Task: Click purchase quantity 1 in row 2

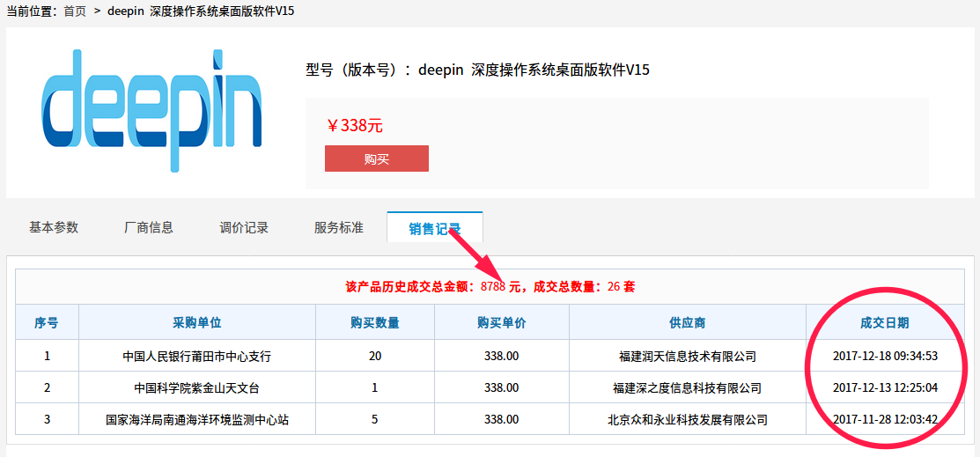Action: tap(375, 387)
